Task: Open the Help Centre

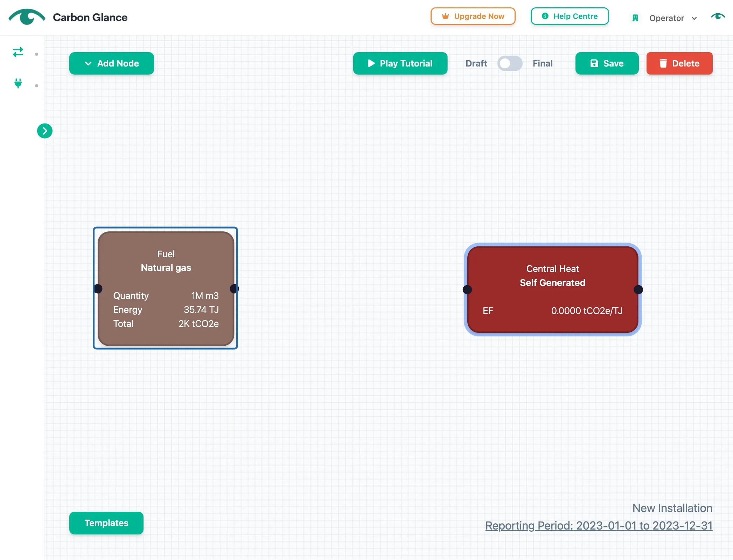Action: tap(570, 16)
